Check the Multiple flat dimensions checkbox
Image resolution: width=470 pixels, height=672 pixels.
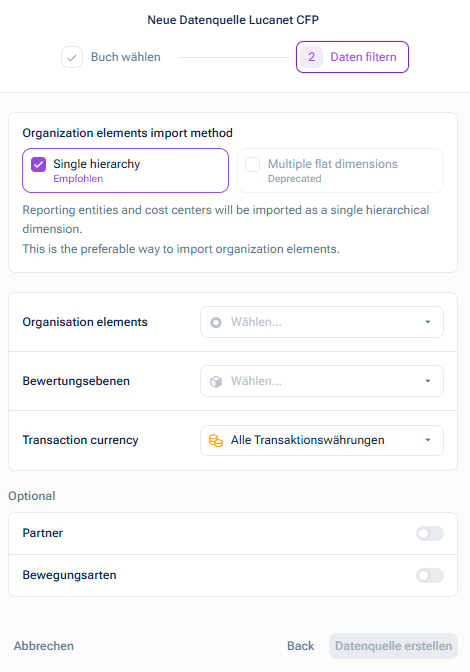point(252,164)
